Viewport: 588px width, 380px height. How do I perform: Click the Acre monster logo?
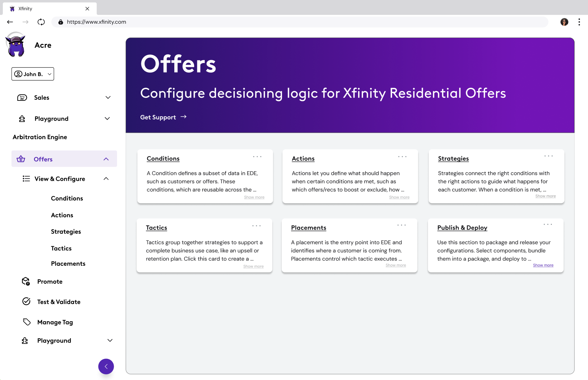coord(16,45)
